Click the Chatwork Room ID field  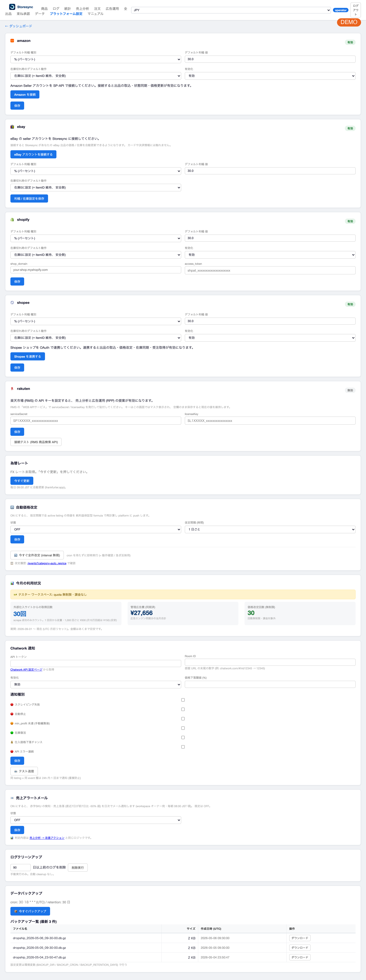(270, 662)
